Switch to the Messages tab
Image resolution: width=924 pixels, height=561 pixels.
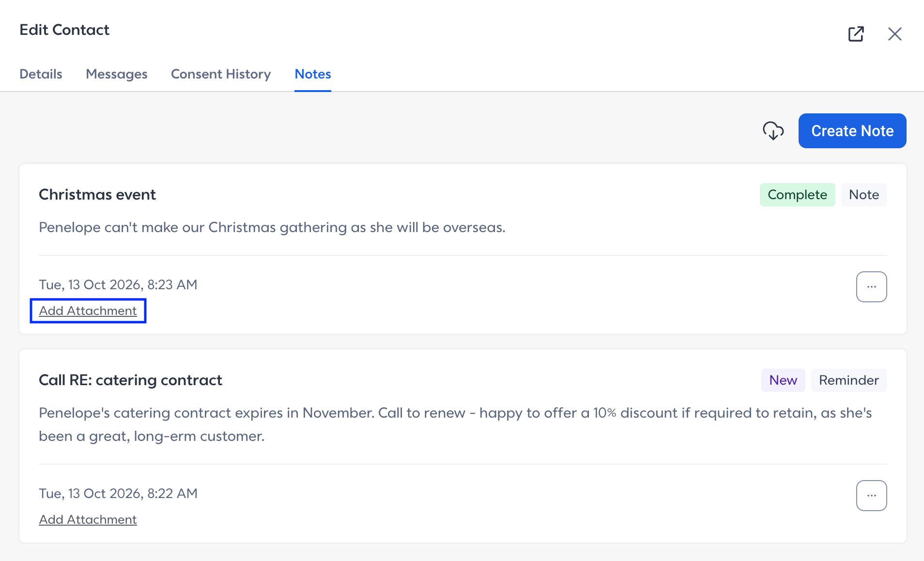[116, 74]
